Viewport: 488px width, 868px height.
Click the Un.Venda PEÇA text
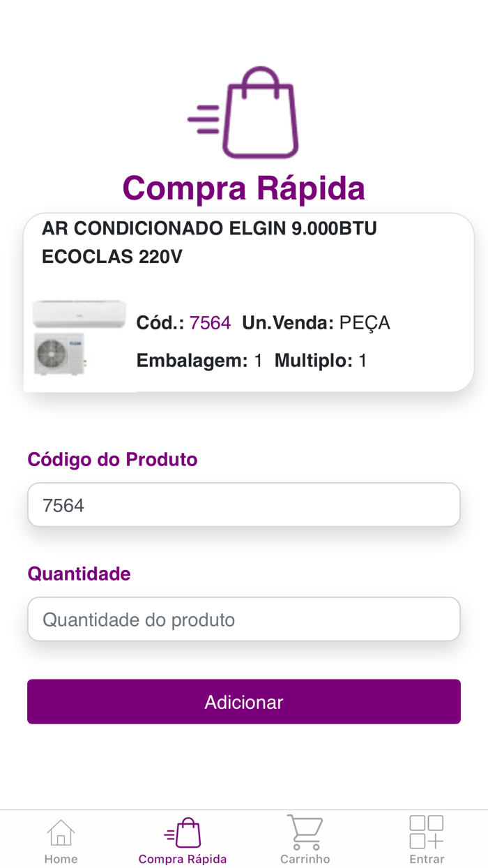click(316, 323)
